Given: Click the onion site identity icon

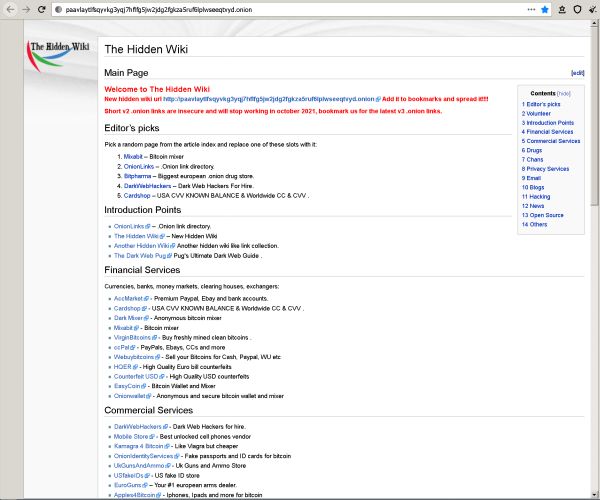Looking at the screenshot, I should click(x=58, y=10).
